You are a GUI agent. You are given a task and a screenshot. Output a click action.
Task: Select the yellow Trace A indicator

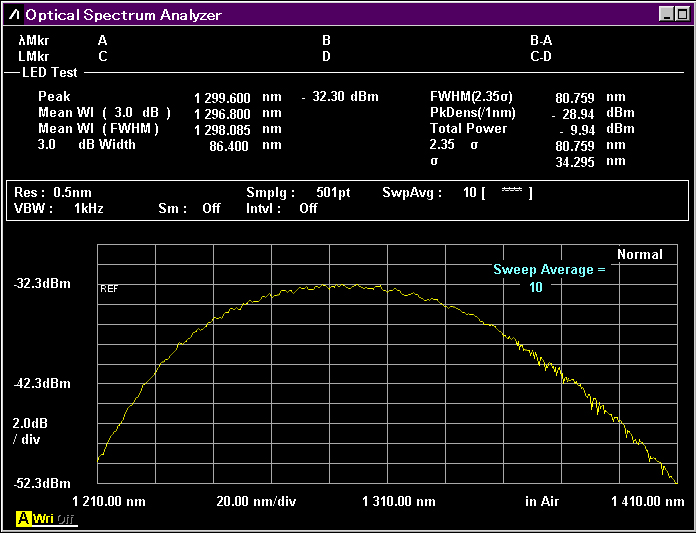coord(23,519)
